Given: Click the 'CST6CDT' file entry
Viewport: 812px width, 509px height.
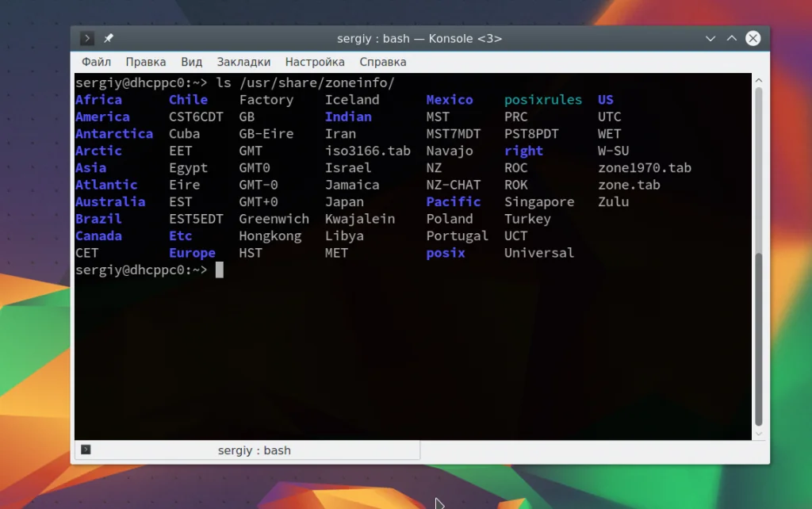Looking at the screenshot, I should point(196,117).
